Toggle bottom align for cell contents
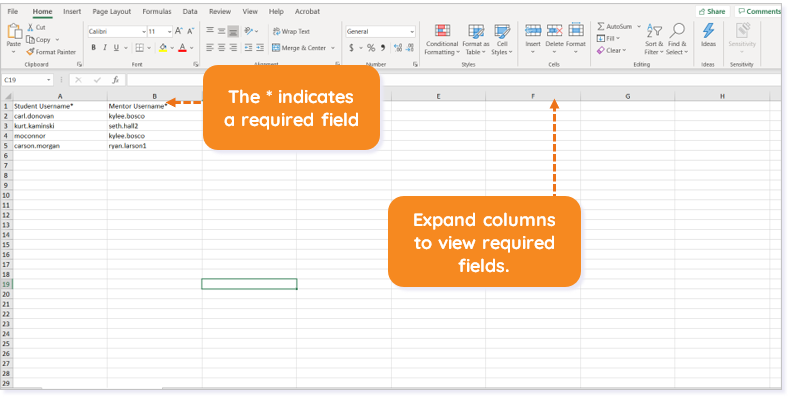791x407 pixels. tap(233, 31)
